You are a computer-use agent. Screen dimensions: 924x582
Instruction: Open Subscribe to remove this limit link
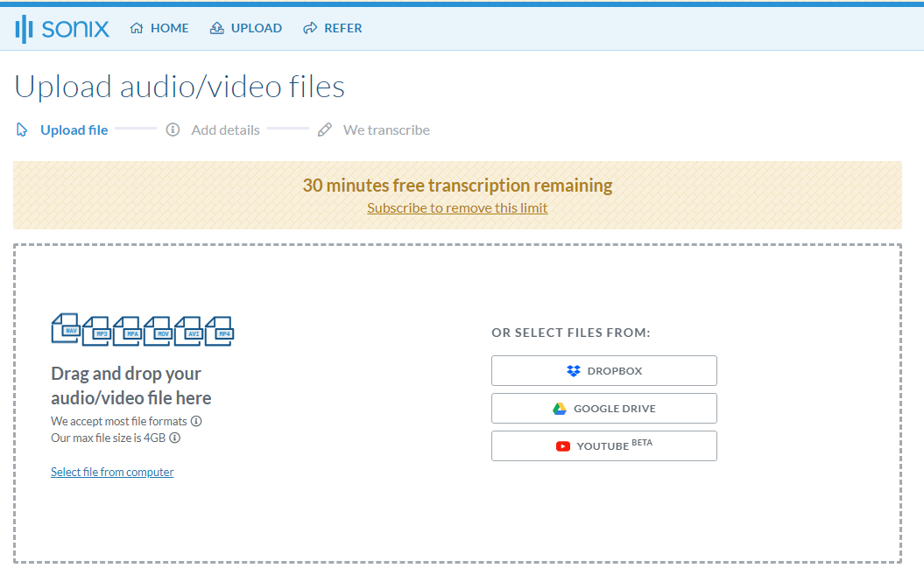(457, 207)
